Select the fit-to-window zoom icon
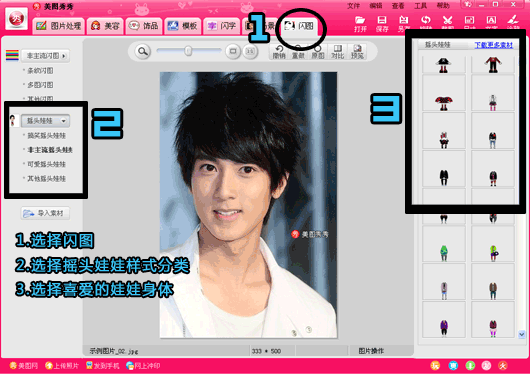The width and height of the screenshot is (530, 374). (233, 51)
